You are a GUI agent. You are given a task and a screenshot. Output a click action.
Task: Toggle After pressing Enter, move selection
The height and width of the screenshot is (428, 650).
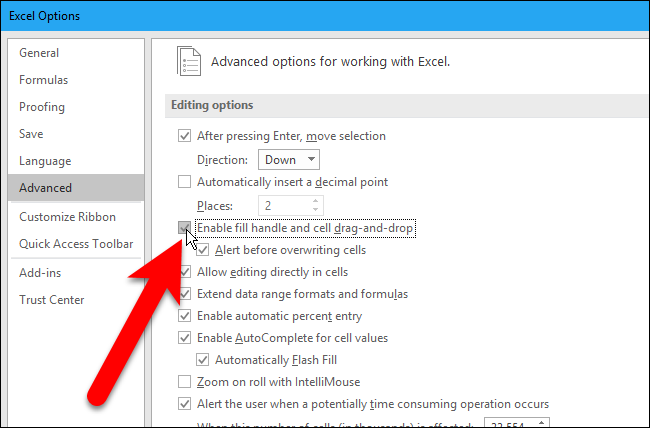[184, 136]
